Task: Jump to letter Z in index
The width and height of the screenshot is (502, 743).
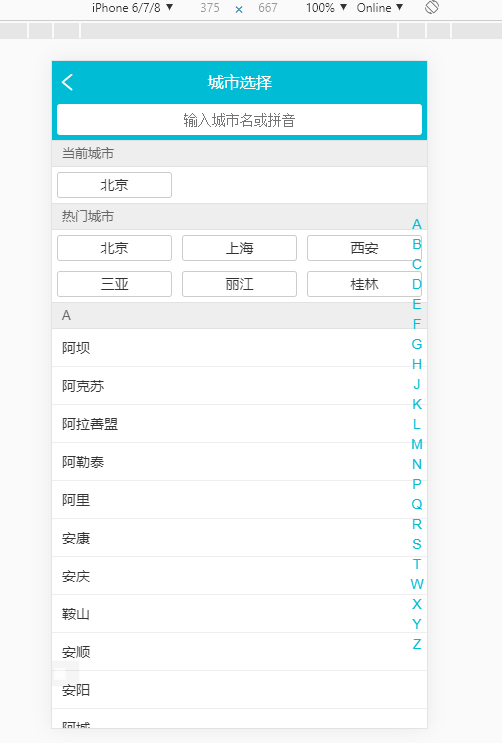Action: tap(417, 644)
